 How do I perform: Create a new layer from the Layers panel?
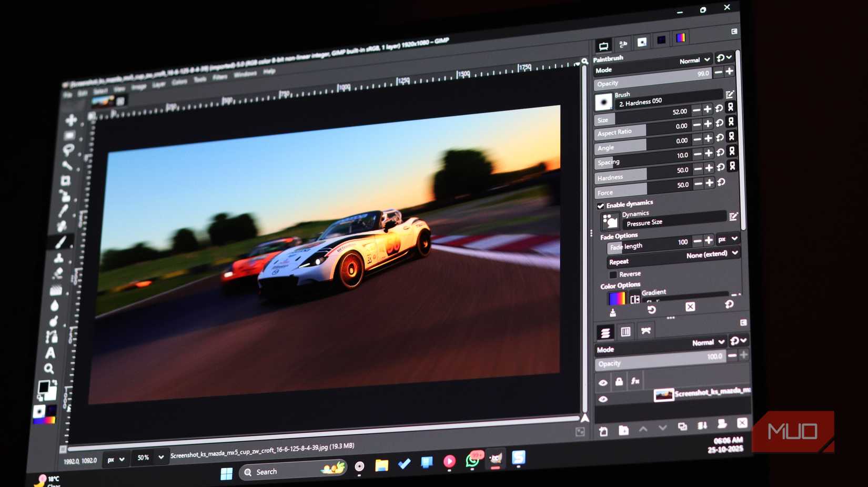tap(603, 432)
